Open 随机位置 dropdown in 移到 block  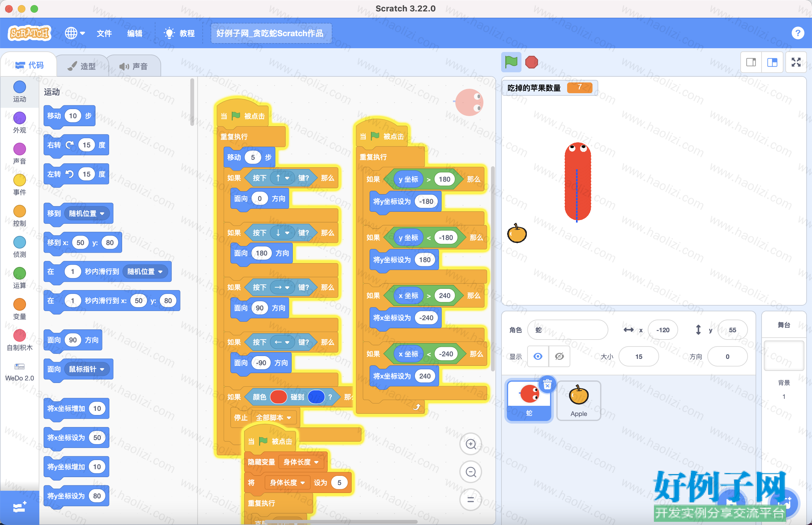coord(87,213)
